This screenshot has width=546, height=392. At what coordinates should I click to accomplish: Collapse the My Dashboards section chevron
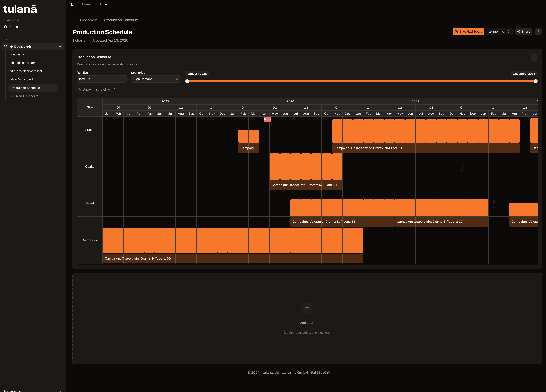click(60, 46)
